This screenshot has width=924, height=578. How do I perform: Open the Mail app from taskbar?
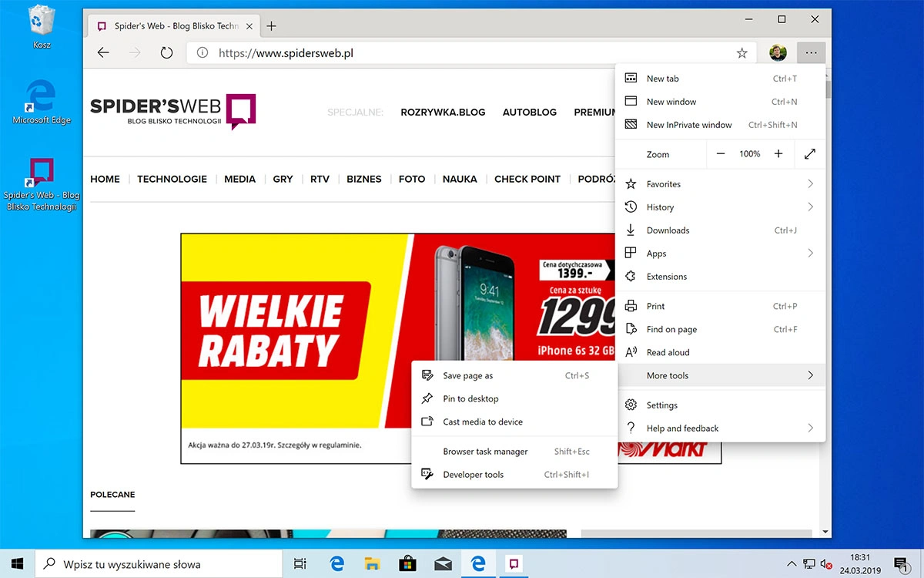[442, 564]
